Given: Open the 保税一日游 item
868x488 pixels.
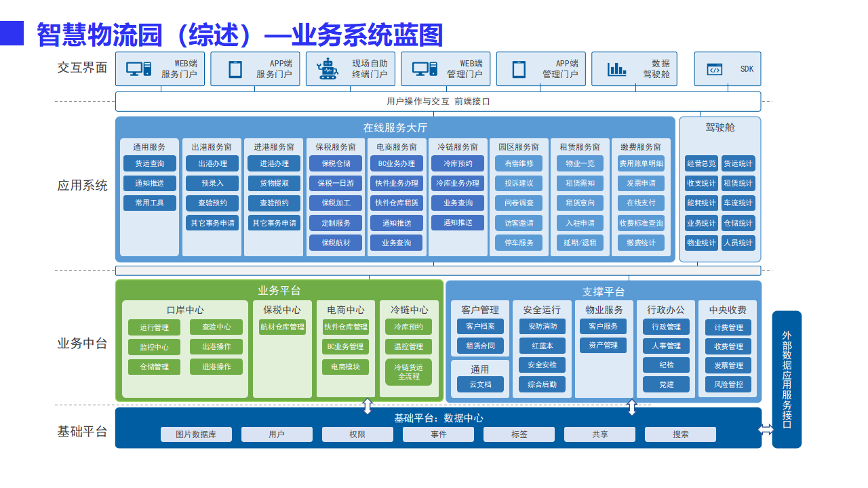Looking at the screenshot, I should 336,183.
